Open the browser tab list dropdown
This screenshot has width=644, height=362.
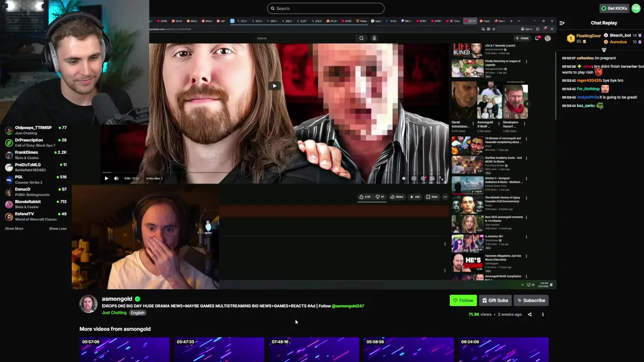(519, 21)
